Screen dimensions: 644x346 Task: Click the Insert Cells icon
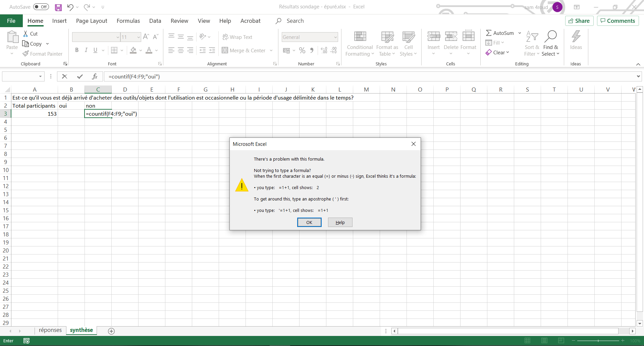pyautogui.click(x=434, y=36)
